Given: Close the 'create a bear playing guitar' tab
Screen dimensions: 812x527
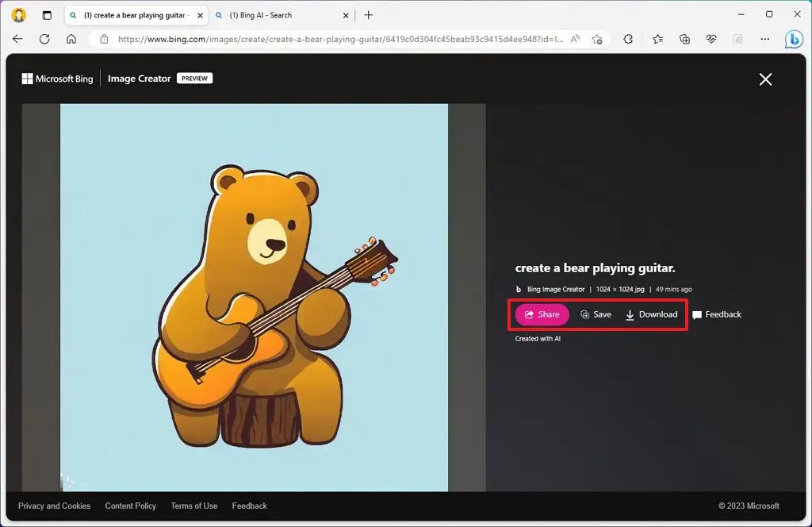Looking at the screenshot, I should tap(200, 16).
